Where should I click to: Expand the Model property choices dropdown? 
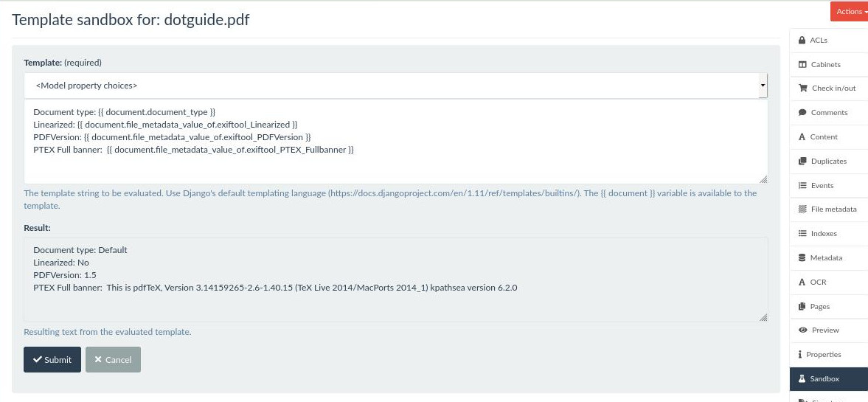pyautogui.click(x=395, y=86)
